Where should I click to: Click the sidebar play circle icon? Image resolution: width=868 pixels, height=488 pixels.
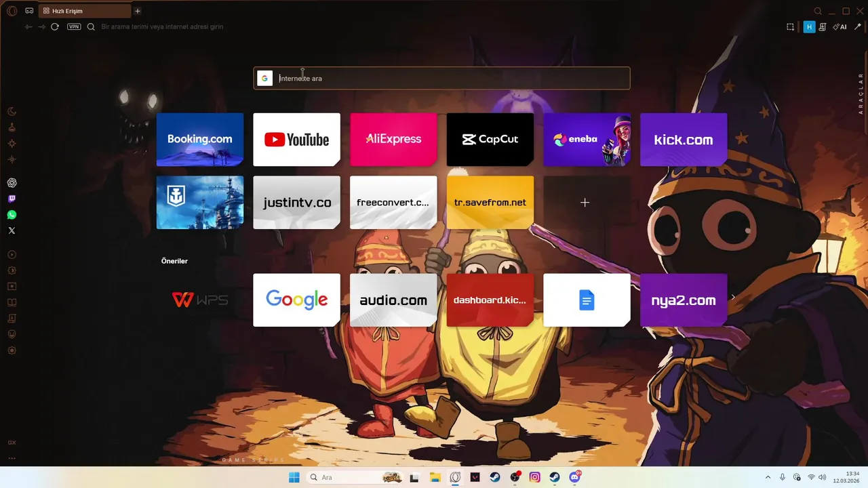click(x=12, y=254)
